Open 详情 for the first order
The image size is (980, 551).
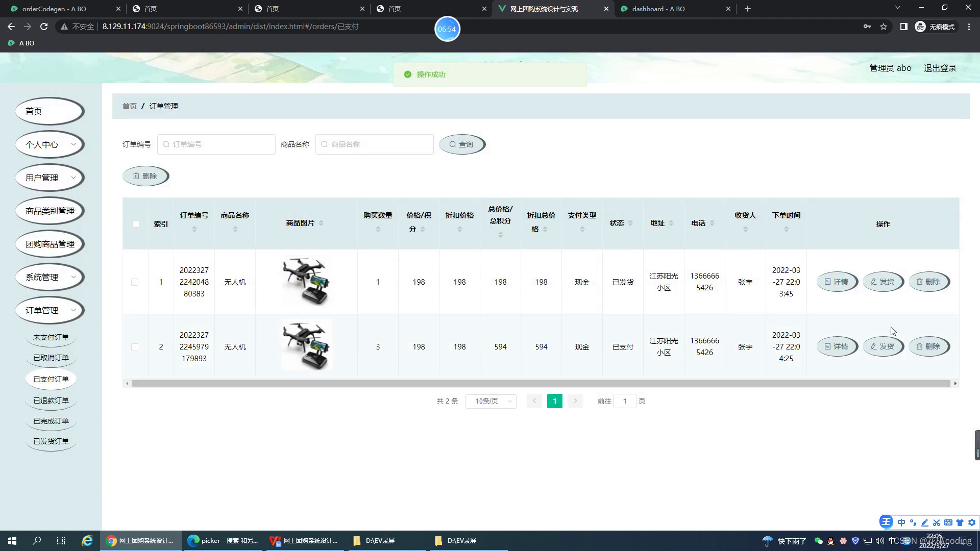pos(837,282)
